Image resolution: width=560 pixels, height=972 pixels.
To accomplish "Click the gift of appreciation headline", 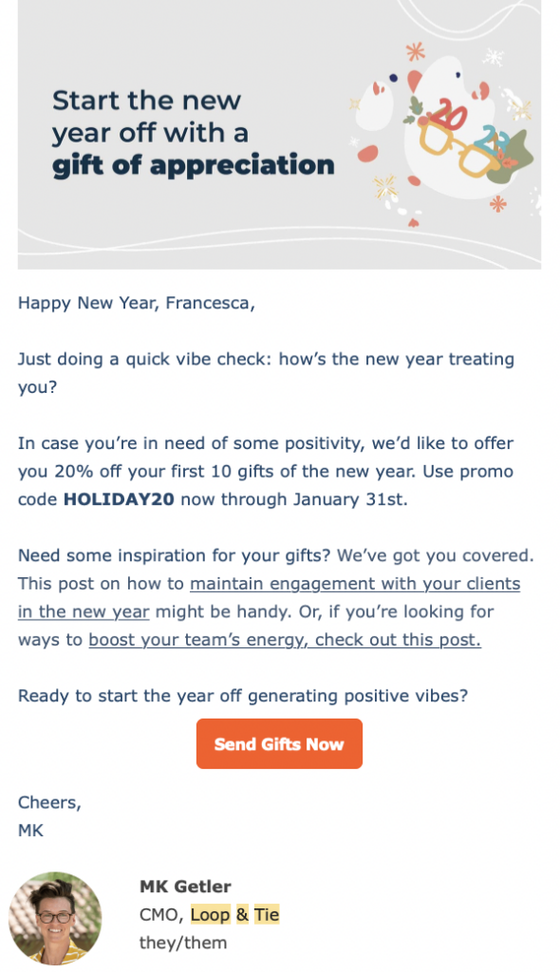I will point(194,165).
